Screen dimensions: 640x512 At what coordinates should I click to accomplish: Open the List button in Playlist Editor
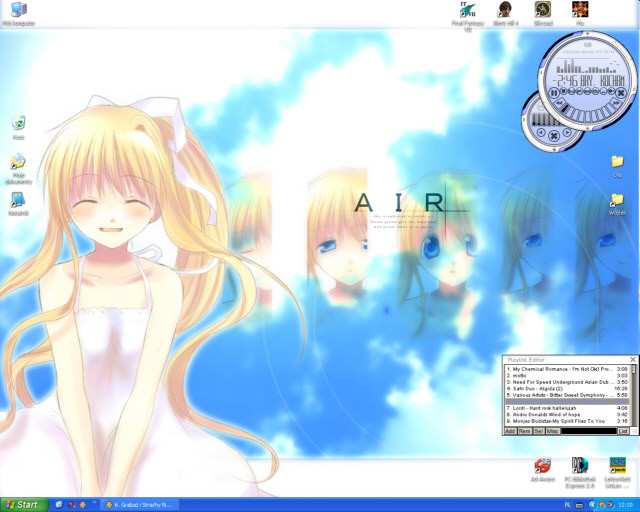[623, 431]
